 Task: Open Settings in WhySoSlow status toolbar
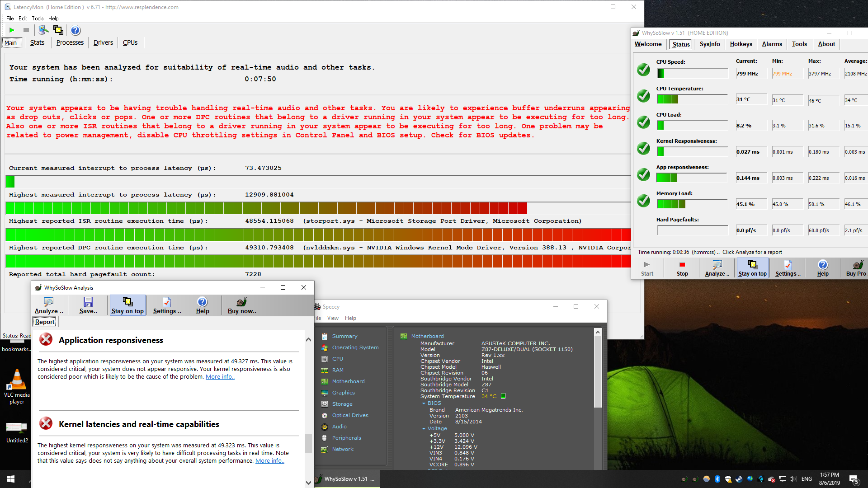coord(788,267)
